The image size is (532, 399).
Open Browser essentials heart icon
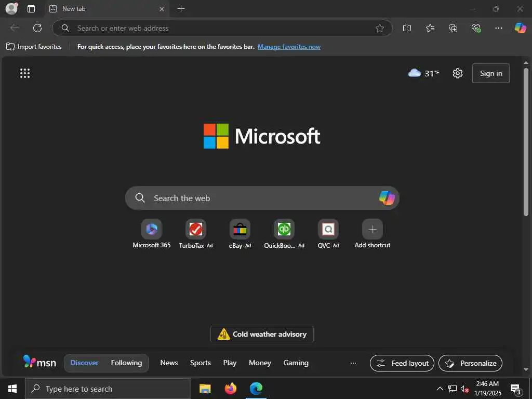[476, 28]
